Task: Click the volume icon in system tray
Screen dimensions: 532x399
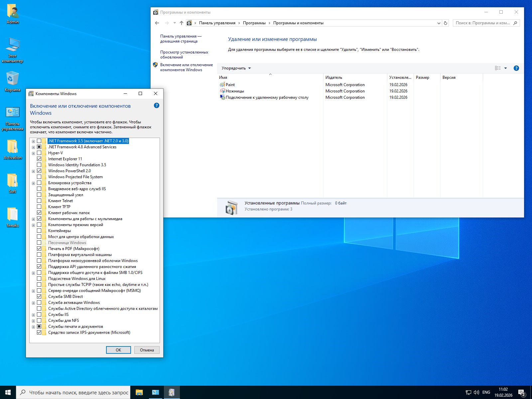Action: coord(476,392)
